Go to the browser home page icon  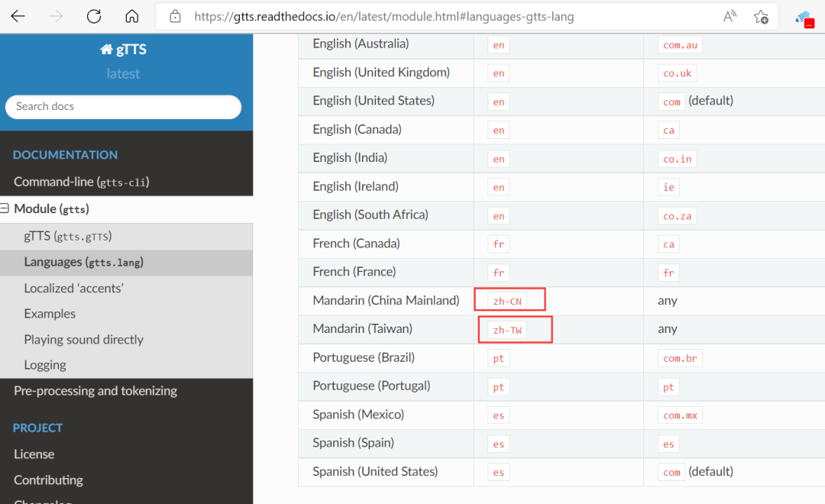[x=132, y=16]
